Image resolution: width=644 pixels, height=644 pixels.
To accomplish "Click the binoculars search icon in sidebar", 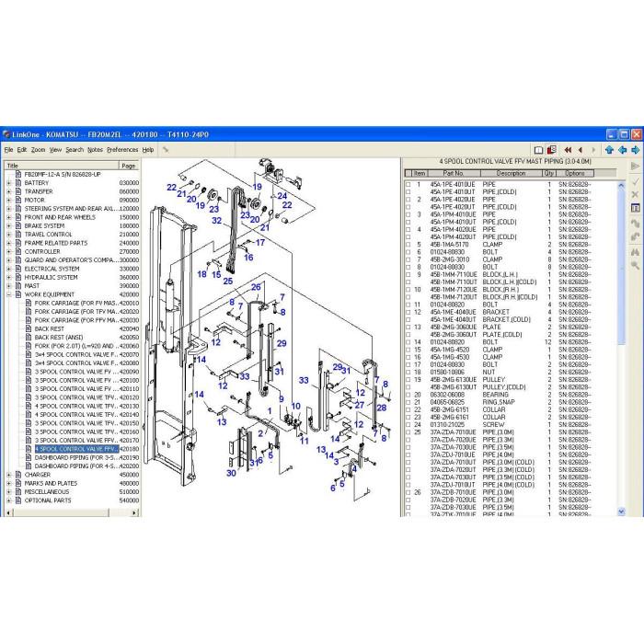I will (635, 252).
